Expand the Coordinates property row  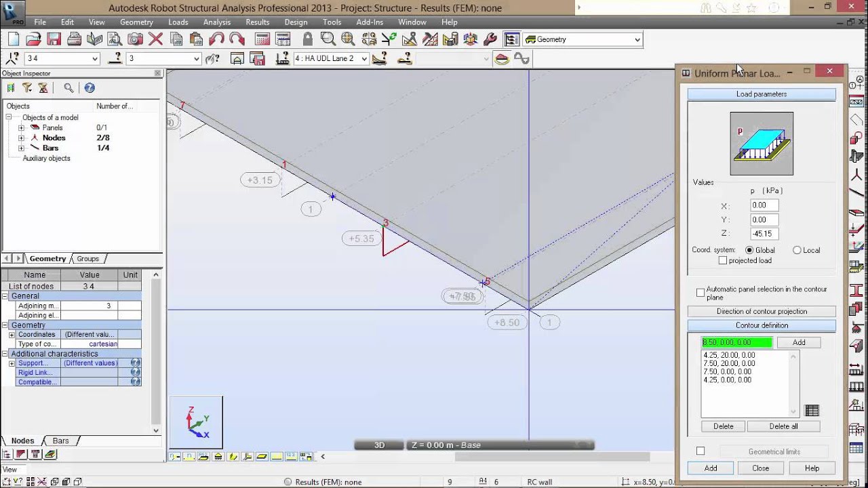[12, 335]
